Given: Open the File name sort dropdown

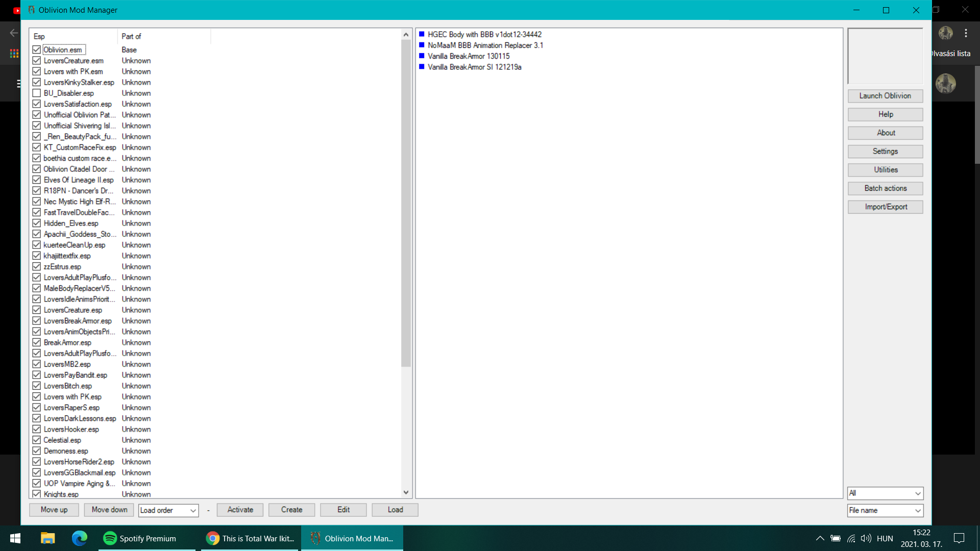Looking at the screenshot, I should (x=885, y=510).
